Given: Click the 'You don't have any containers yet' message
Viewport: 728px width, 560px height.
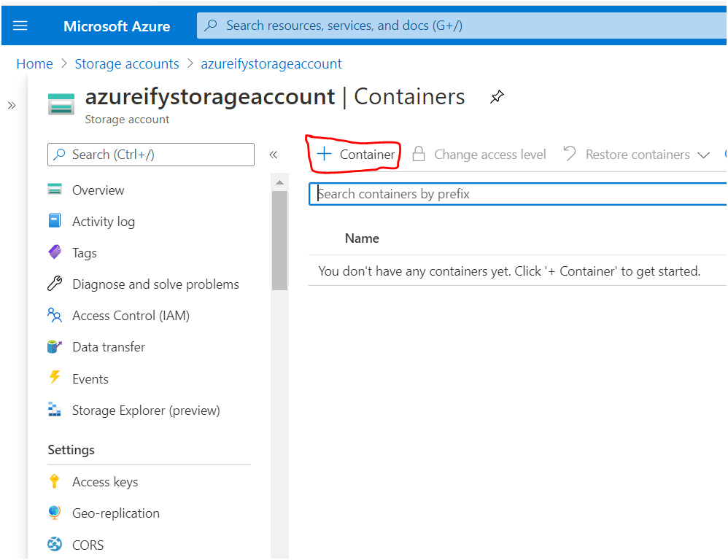Looking at the screenshot, I should [509, 271].
